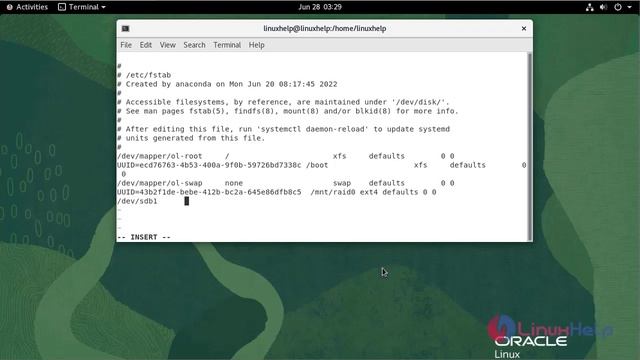Click the /dev/mapper/ol-root entry

286,156
